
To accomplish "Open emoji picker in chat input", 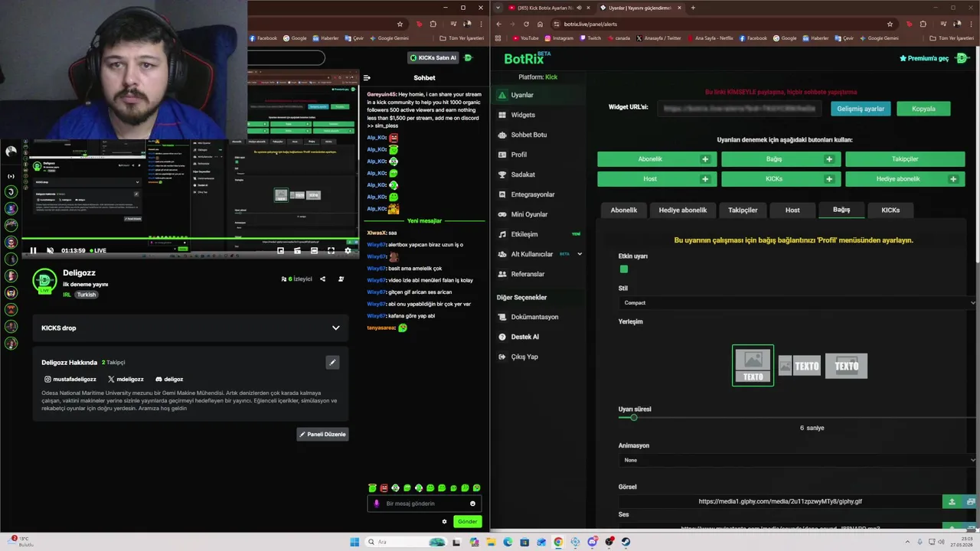I will click(x=472, y=504).
